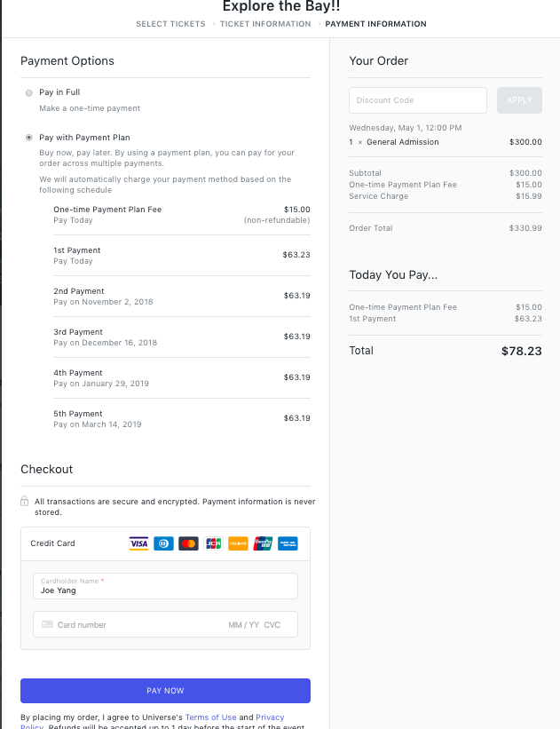Select the Pay with Payment Plan option
This screenshot has height=729, width=560.
(28, 138)
